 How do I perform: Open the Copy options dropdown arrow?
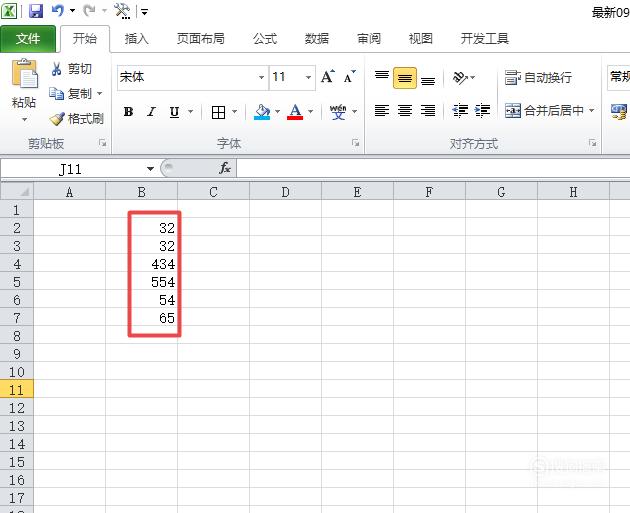99,94
